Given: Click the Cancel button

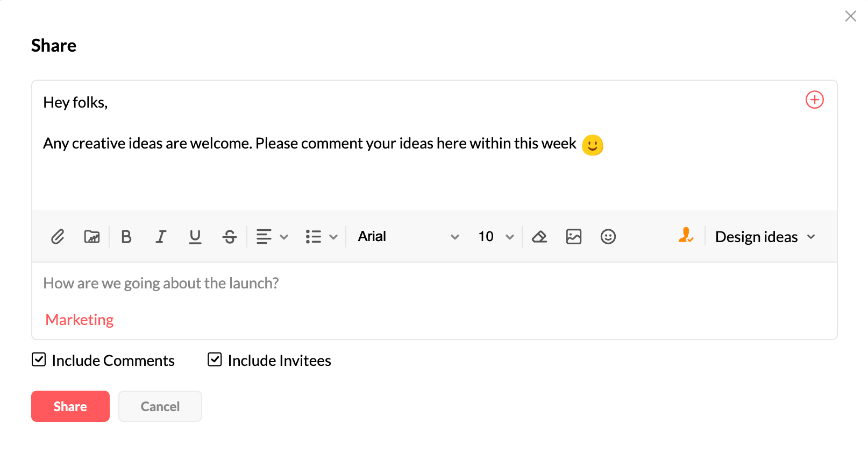Looking at the screenshot, I should (x=160, y=406).
